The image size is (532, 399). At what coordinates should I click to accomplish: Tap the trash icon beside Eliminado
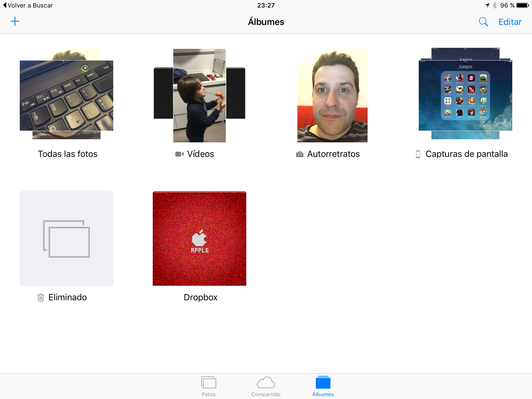(x=41, y=297)
